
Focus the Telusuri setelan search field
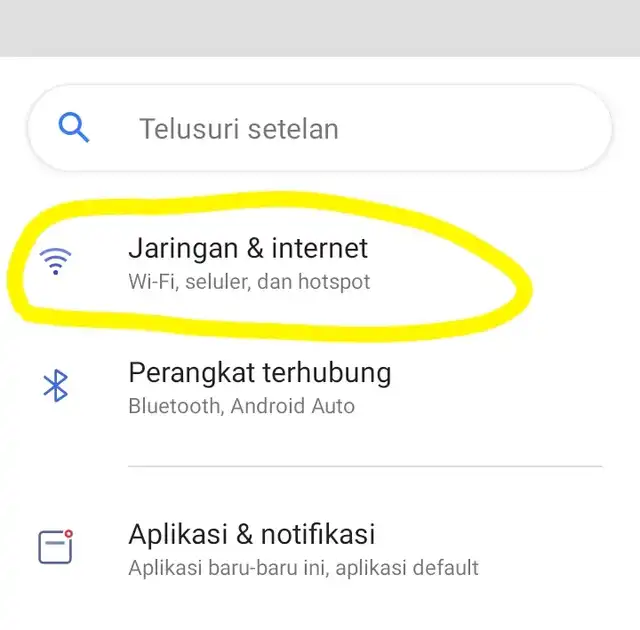click(x=320, y=128)
